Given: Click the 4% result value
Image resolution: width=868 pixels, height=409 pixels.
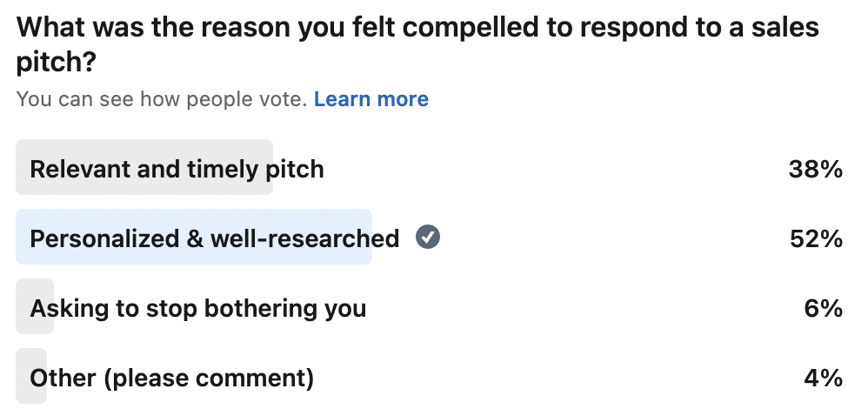Looking at the screenshot, I should [823, 379].
